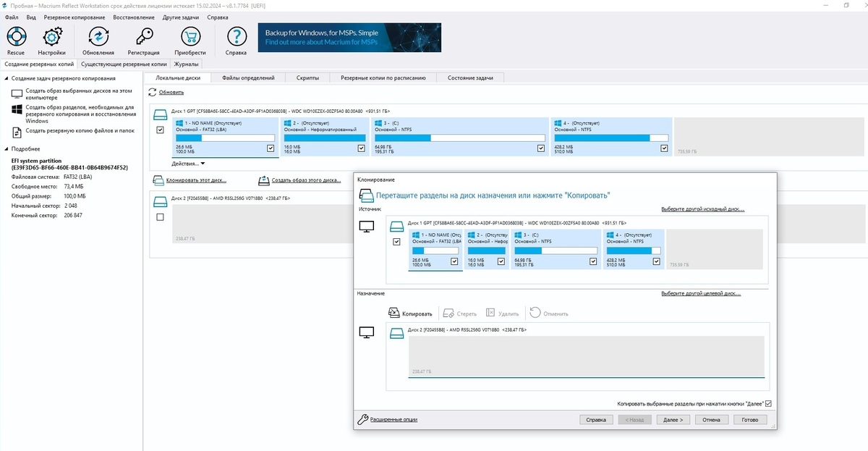The height and width of the screenshot is (451, 868).
Task: Click the source monitor icon in dialog
Action: [x=367, y=227]
